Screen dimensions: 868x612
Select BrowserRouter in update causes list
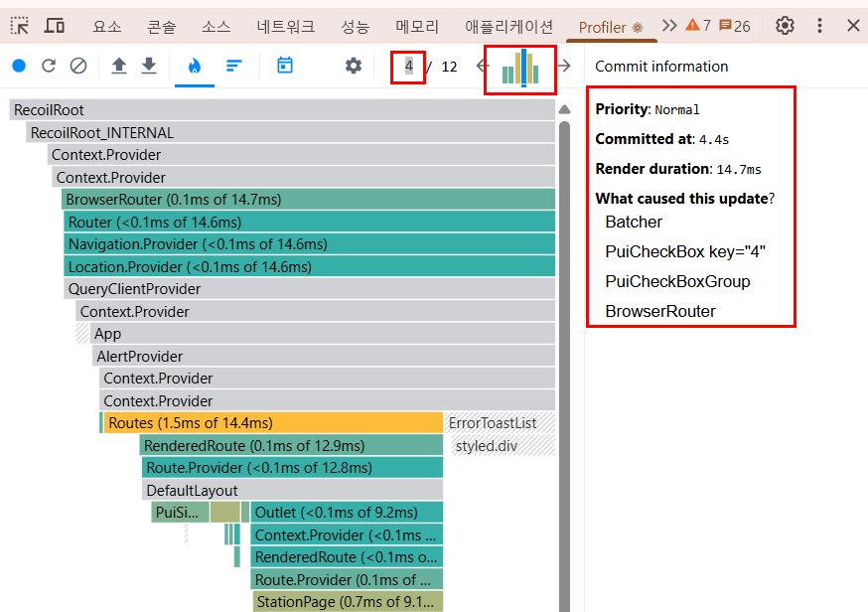coord(659,311)
